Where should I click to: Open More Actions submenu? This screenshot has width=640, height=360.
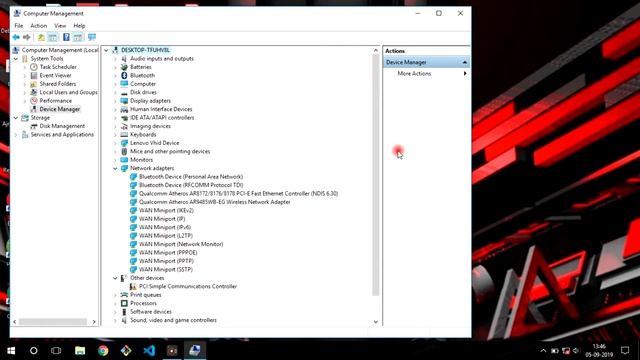pos(426,73)
